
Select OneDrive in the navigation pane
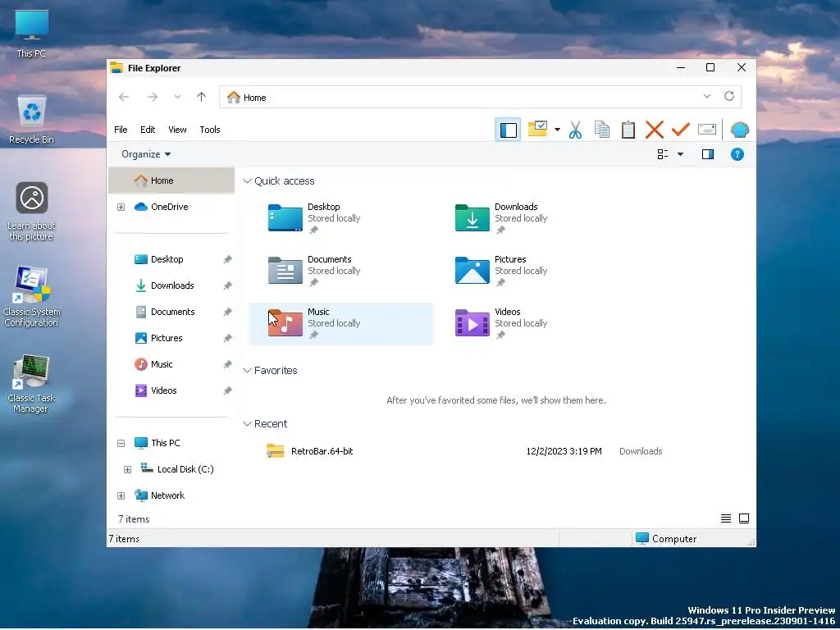[x=162, y=207]
